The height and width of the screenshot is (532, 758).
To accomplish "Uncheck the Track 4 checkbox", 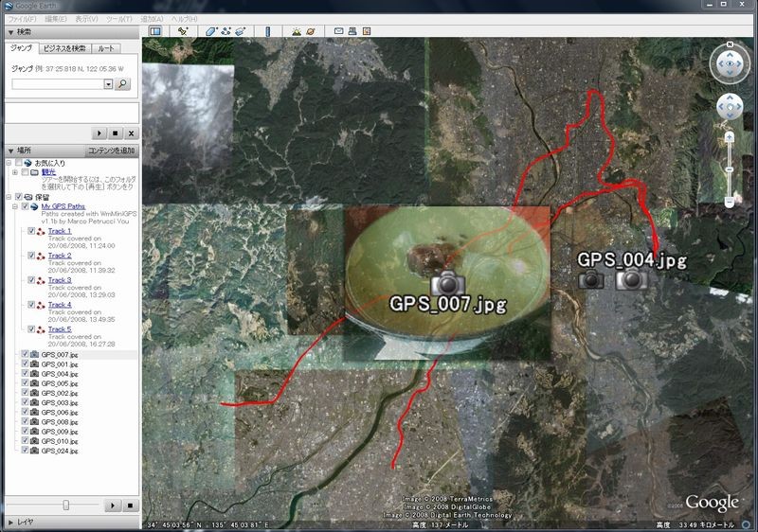I will pos(31,305).
